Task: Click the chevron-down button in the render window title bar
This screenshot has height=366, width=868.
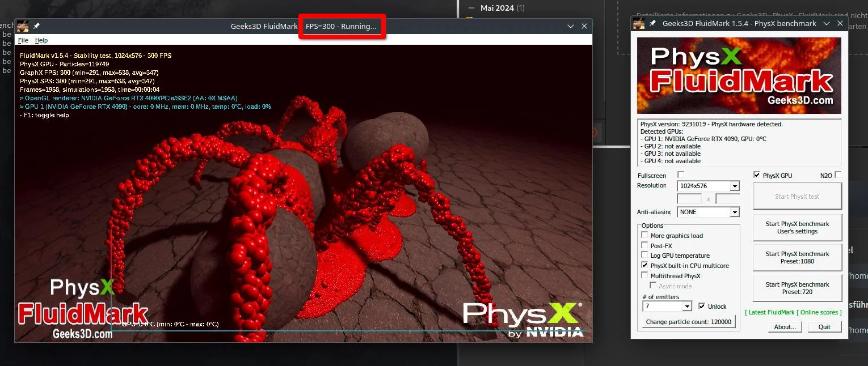Action: pyautogui.click(x=571, y=26)
